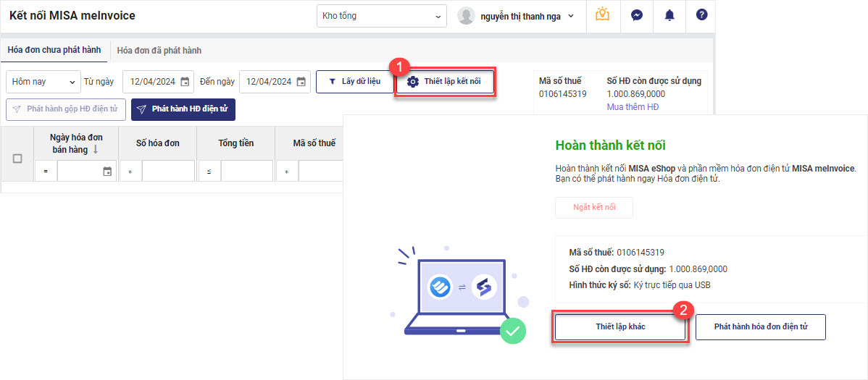Follow the Mua thêm HĐ link

(x=633, y=106)
